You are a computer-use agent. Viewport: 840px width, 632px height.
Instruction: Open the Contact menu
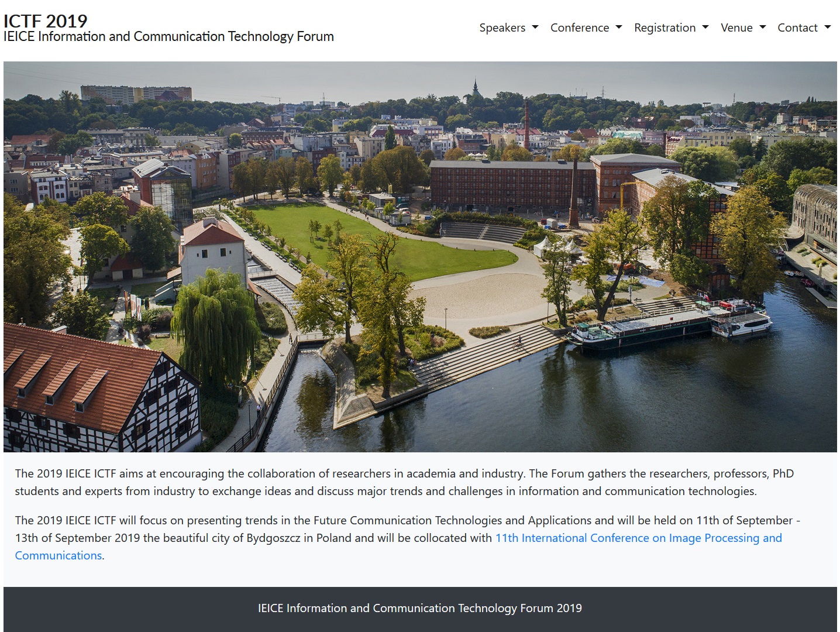click(x=798, y=28)
